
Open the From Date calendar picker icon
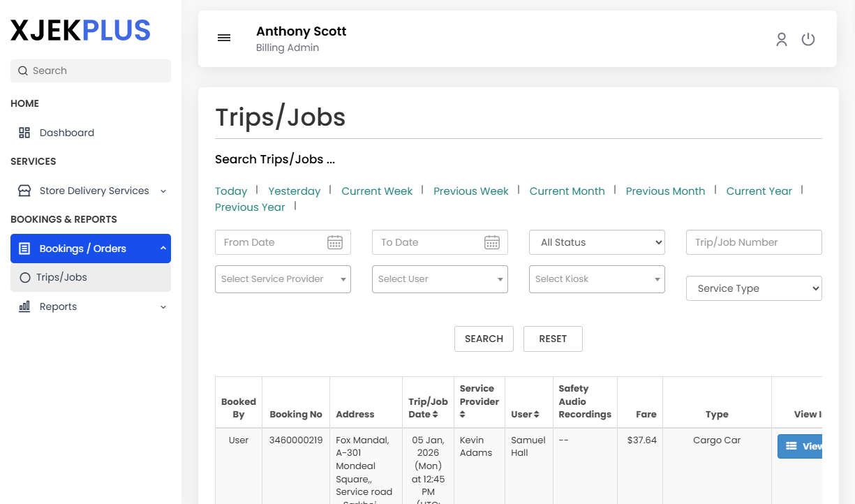click(x=335, y=242)
